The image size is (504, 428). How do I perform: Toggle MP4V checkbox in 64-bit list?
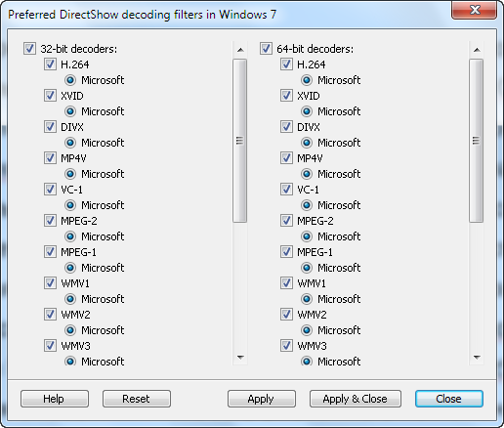(286, 158)
